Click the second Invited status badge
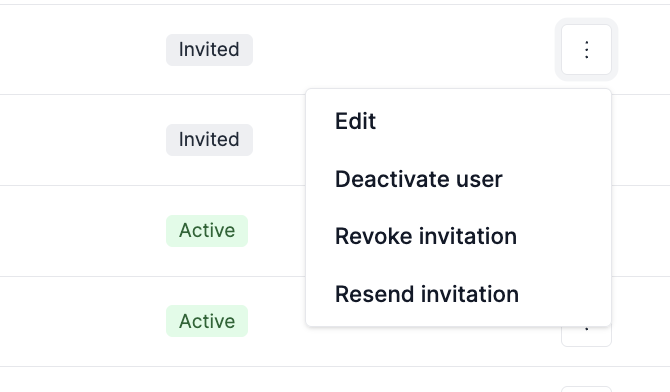 click(209, 140)
